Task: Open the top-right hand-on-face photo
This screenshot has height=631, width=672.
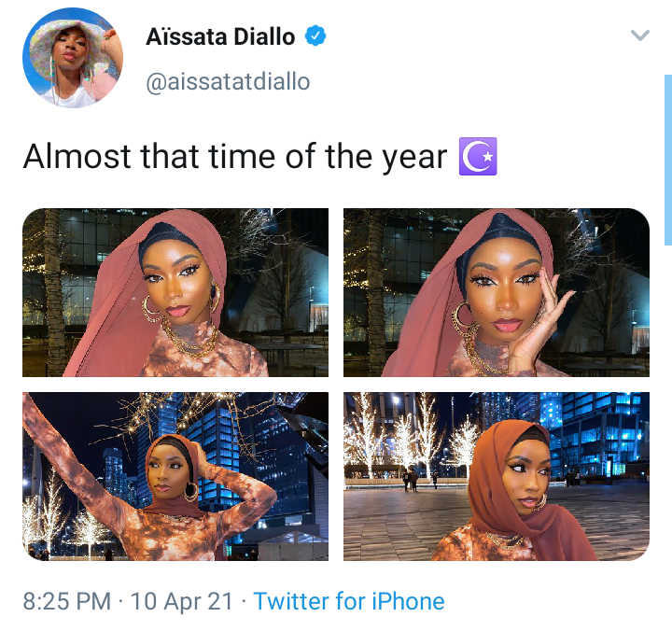Action: pos(497,292)
